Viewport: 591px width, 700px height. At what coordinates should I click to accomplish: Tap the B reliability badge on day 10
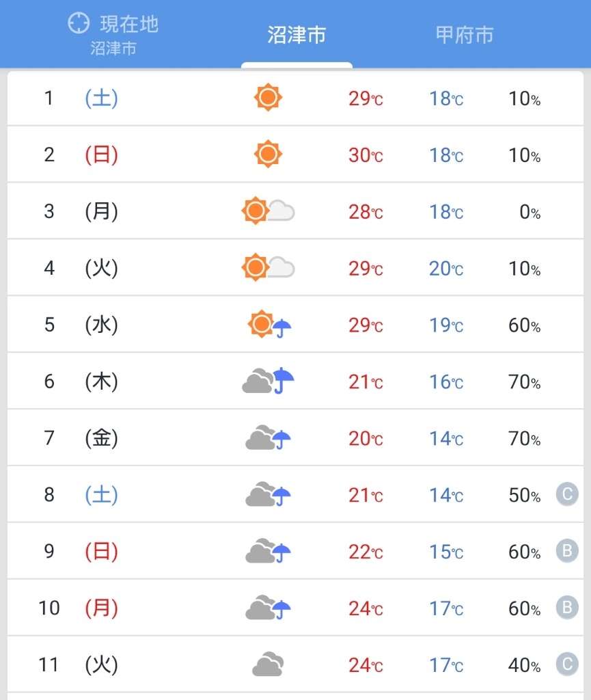pyautogui.click(x=567, y=608)
